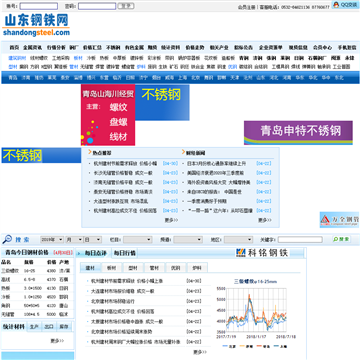
Task: Open news 北京建材市场弱稳运行
Action: tap(113, 301)
